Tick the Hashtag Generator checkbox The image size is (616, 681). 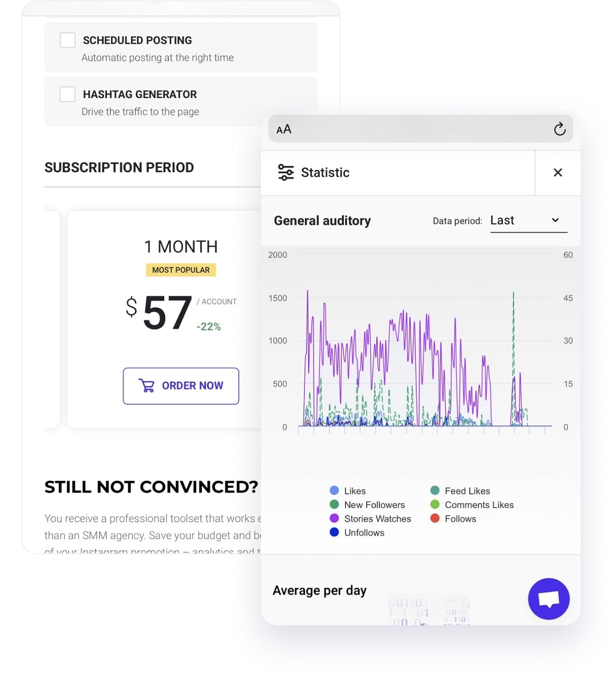(68, 94)
